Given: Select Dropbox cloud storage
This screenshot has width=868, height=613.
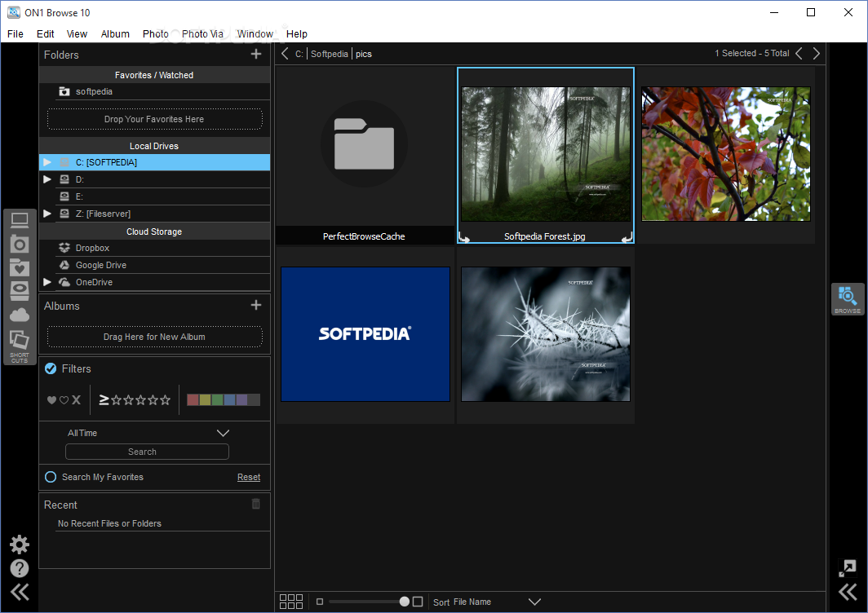Looking at the screenshot, I should tap(154, 248).
